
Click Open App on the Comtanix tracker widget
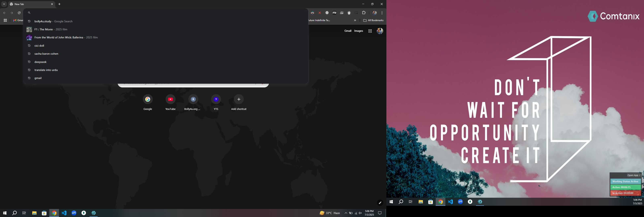(634, 175)
